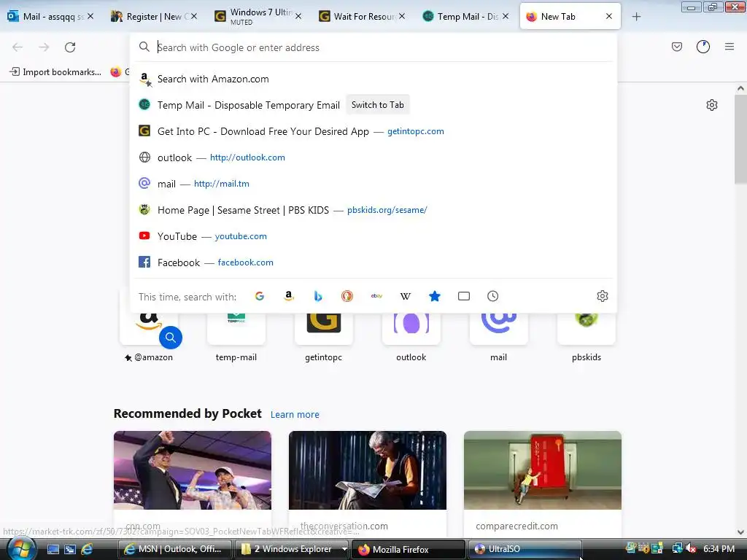This screenshot has width=747, height=560.
Task: Open the Facebook suggestion
Action: pos(373,262)
